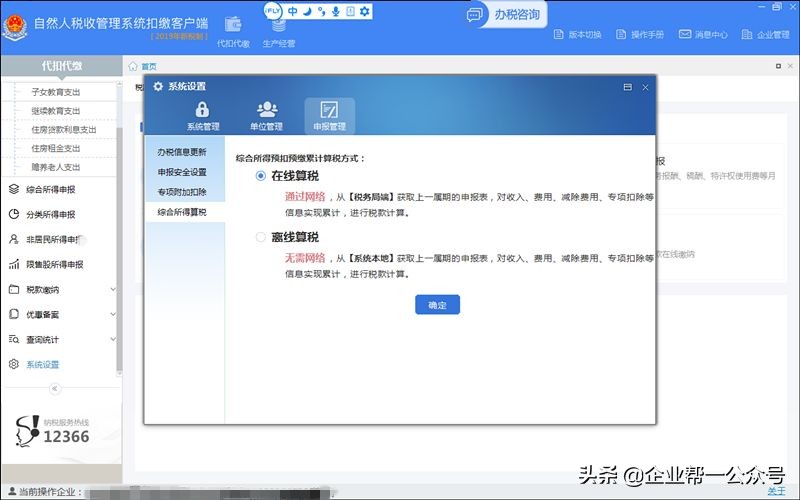
Task: Select 继续教育支出 in sidebar
Action: [56, 111]
